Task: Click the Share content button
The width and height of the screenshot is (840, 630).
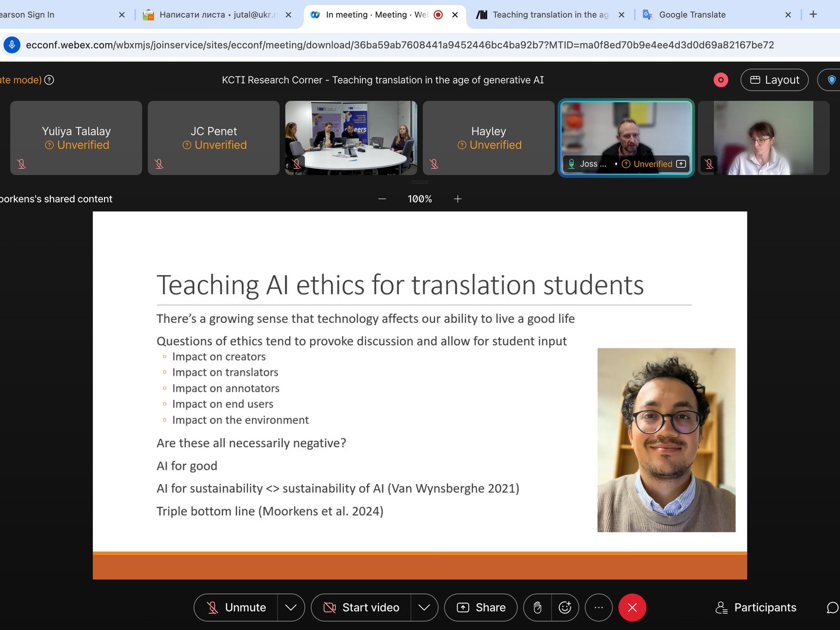Action: coord(481,607)
